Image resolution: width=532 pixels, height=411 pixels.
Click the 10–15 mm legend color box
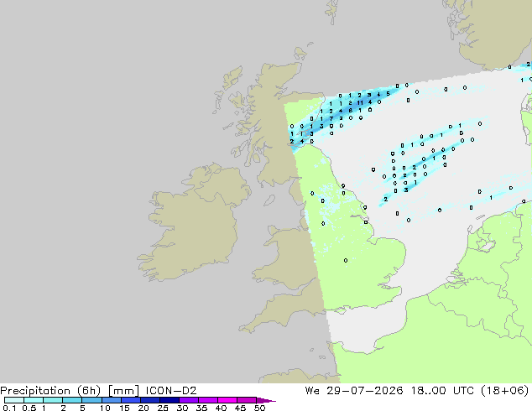click(x=111, y=400)
